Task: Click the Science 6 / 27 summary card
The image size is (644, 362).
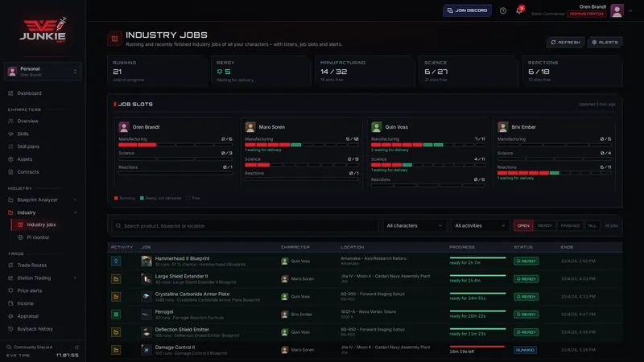Action: [468, 71]
